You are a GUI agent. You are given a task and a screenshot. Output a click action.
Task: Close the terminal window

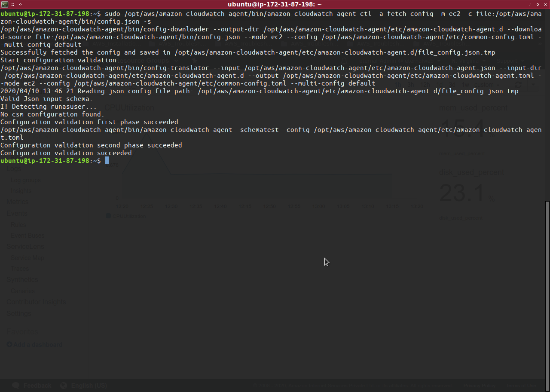pyautogui.click(x=545, y=4)
